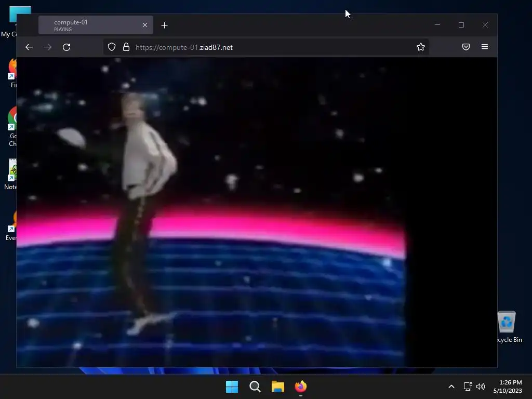
Task: Bookmark this page with the star
Action: (421, 47)
